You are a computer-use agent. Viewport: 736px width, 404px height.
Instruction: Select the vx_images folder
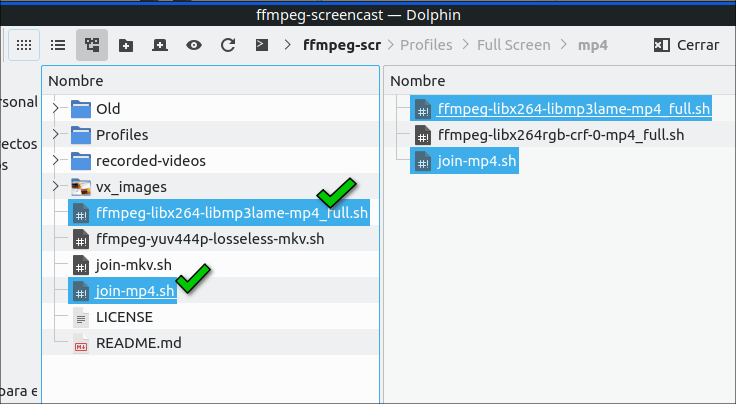[x=131, y=187]
